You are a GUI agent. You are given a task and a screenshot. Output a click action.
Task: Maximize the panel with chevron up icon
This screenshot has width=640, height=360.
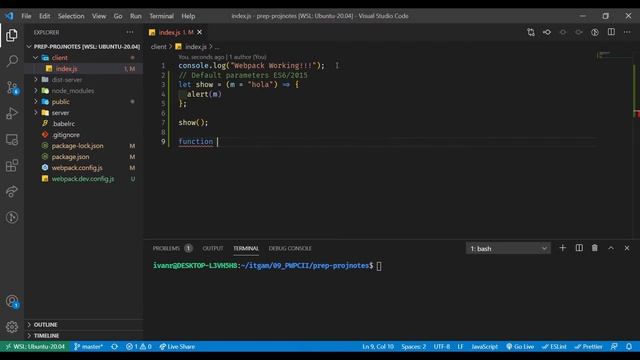611,248
